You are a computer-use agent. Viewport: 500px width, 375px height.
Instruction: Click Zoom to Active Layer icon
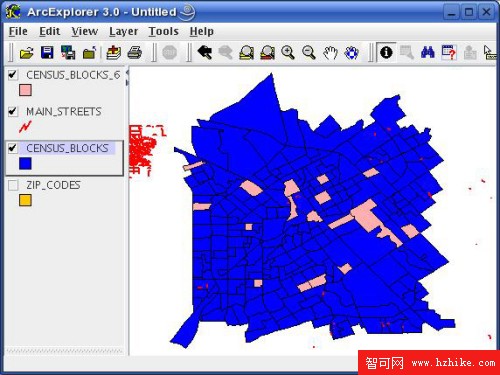click(267, 53)
